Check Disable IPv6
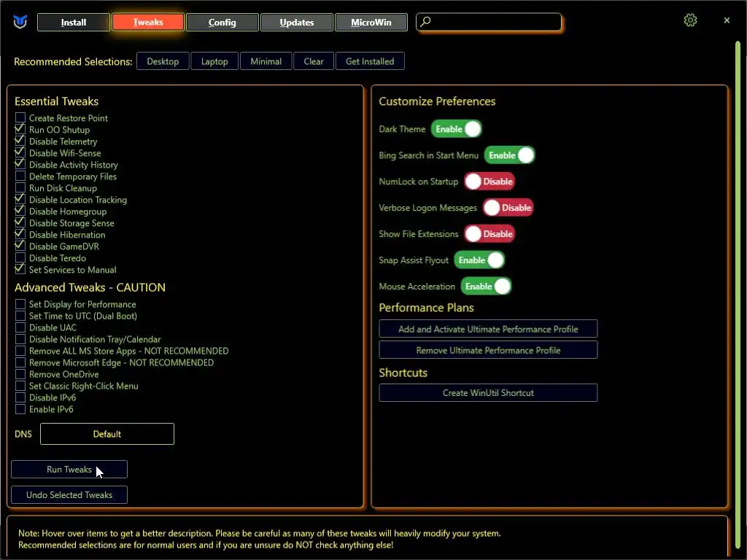747x560 pixels. 20,397
